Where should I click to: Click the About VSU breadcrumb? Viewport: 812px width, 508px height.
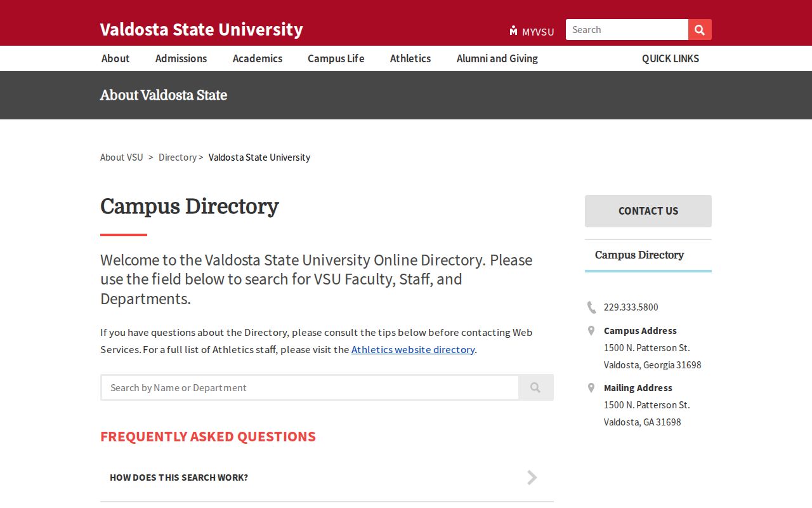pyautogui.click(x=122, y=157)
